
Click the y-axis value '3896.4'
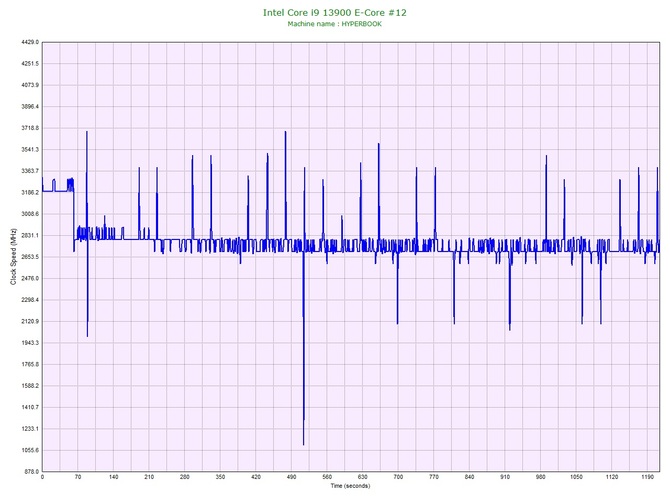(x=30, y=106)
